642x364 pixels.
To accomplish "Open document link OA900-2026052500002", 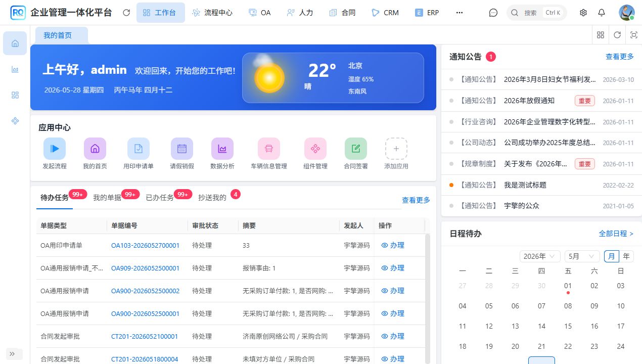I will [x=145, y=291].
